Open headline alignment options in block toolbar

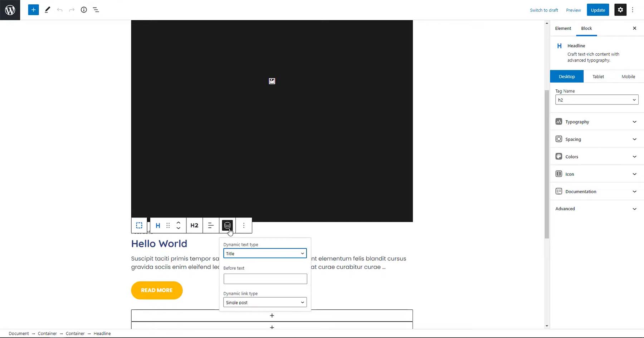click(x=210, y=225)
